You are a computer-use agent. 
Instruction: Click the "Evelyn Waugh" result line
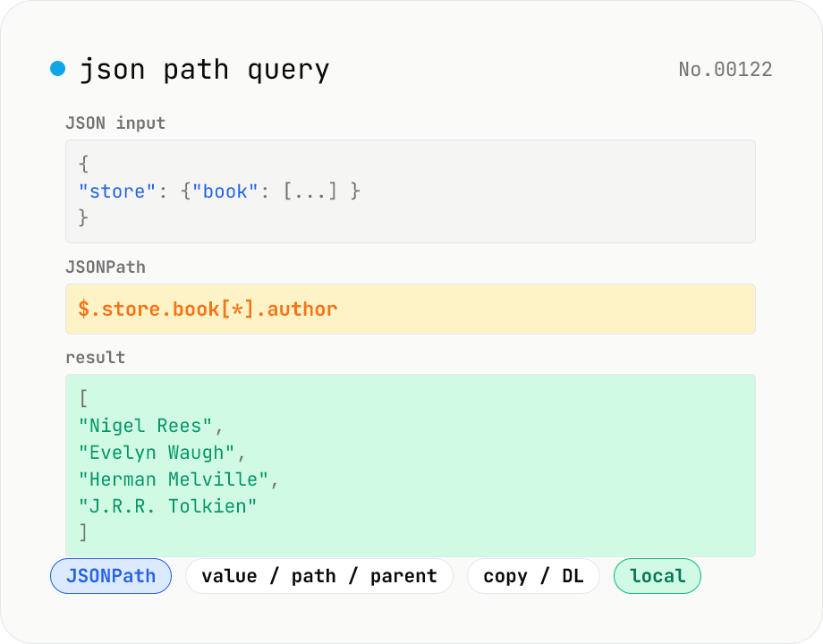pyautogui.click(x=162, y=453)
